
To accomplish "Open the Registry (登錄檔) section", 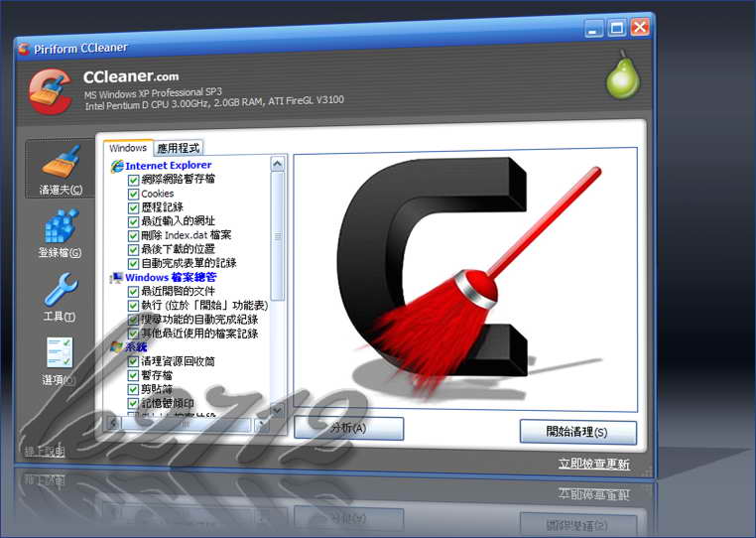I will tap(60, 232).
